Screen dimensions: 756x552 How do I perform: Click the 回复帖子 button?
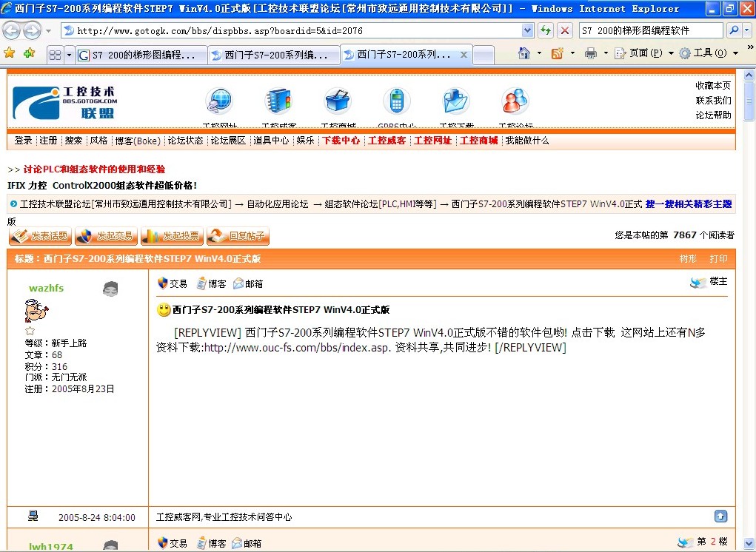[238, 236]
